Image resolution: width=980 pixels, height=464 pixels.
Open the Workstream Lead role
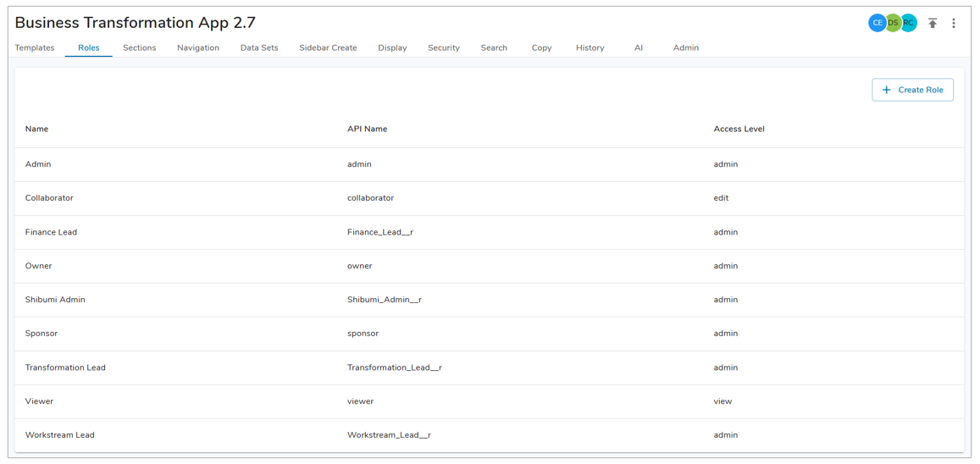pos(59,435)
